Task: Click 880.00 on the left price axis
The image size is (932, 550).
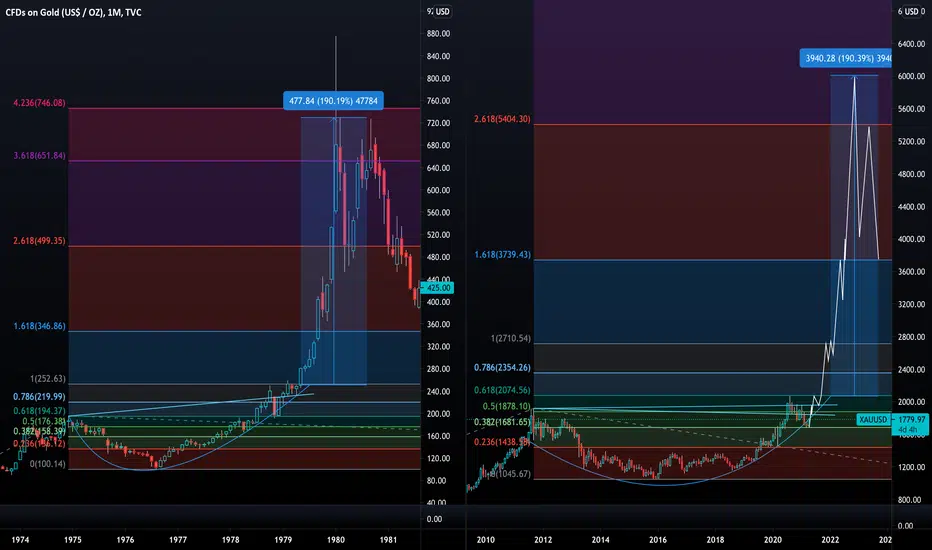Action: (438, 34)
